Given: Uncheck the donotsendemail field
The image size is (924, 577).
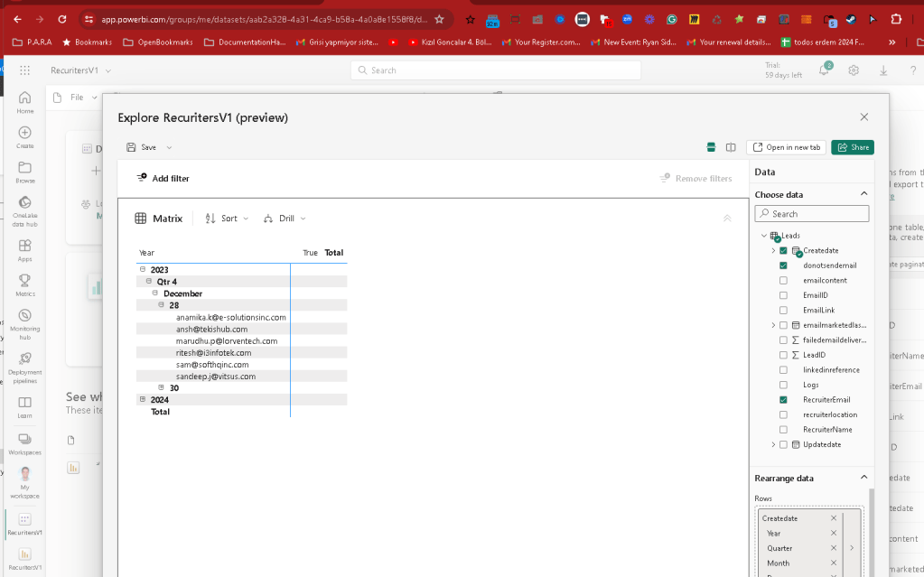Looking at the screenshot, I should point(783,265).
